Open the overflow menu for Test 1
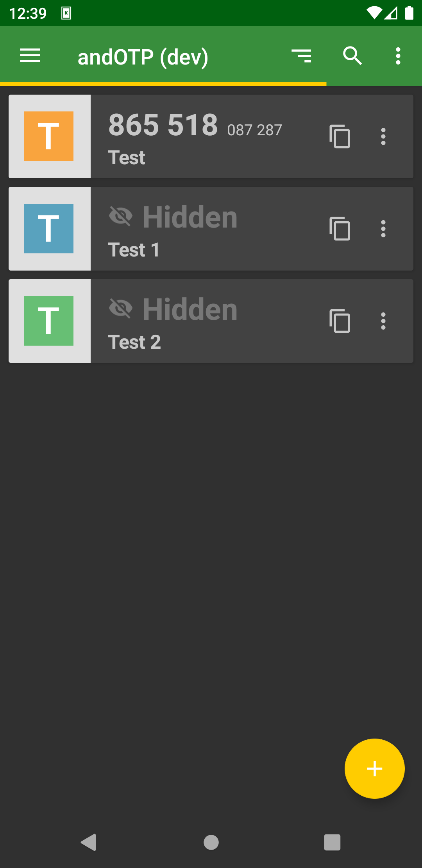The image size is (422, 868). point(383,229)
